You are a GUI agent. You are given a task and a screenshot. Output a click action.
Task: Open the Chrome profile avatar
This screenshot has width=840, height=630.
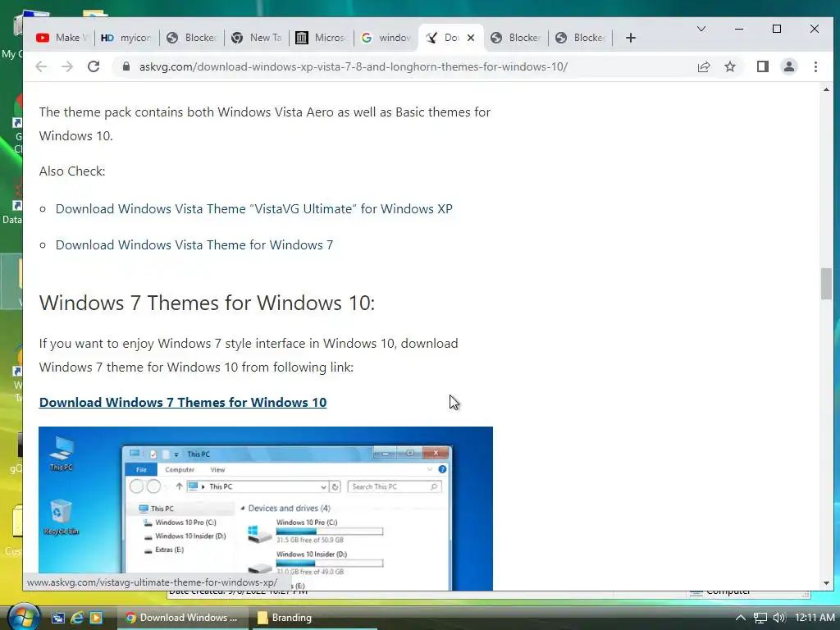click(x=788, y=66)
